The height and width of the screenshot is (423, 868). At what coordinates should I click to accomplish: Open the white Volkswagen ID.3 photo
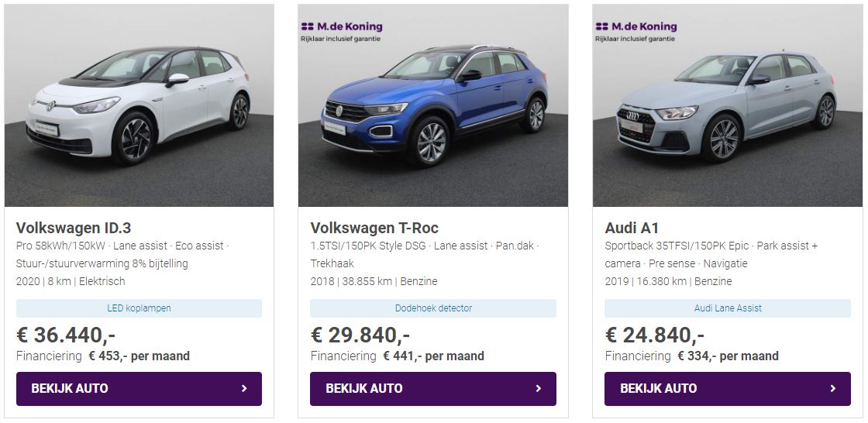click(139, 105)
